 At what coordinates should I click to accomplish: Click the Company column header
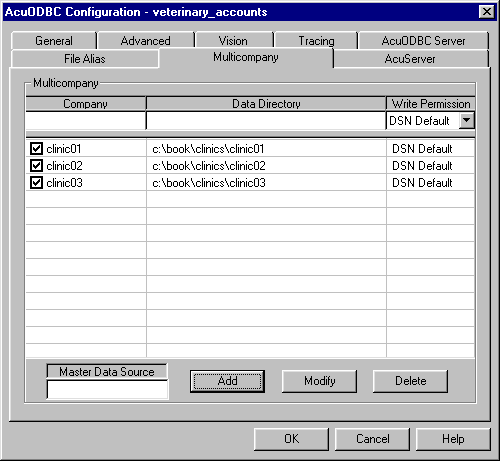pos(86,104)
